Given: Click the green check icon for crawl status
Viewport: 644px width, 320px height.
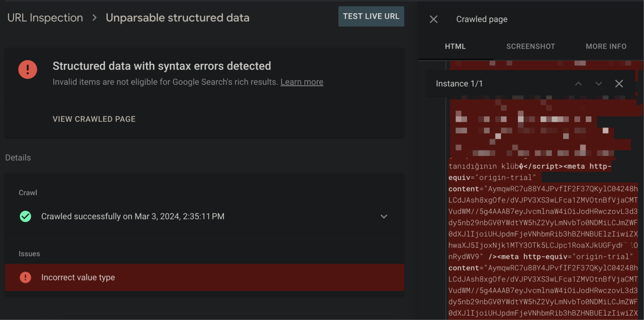Looking at the screenshot, I should 25,216.
